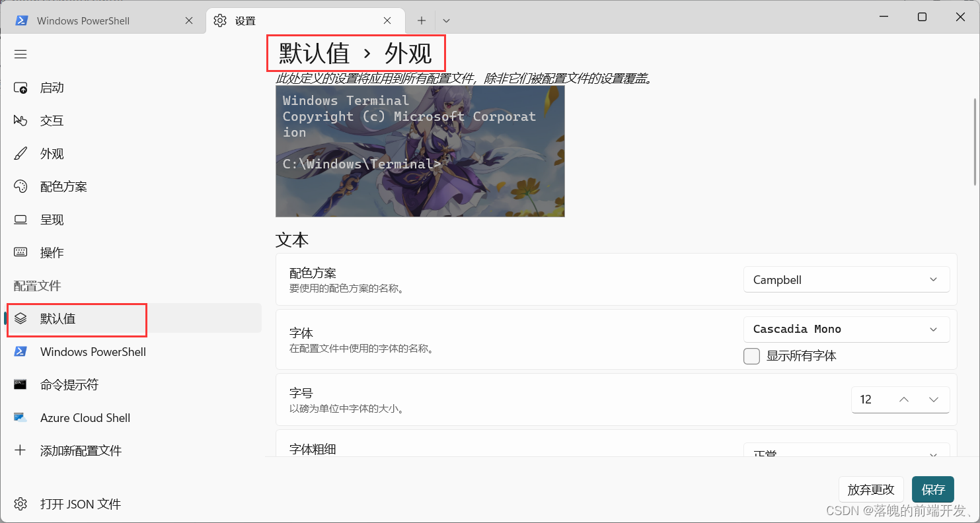Click the 命令提示符 console icon
This screenshot has height=523, width=980.
[20, 384]
